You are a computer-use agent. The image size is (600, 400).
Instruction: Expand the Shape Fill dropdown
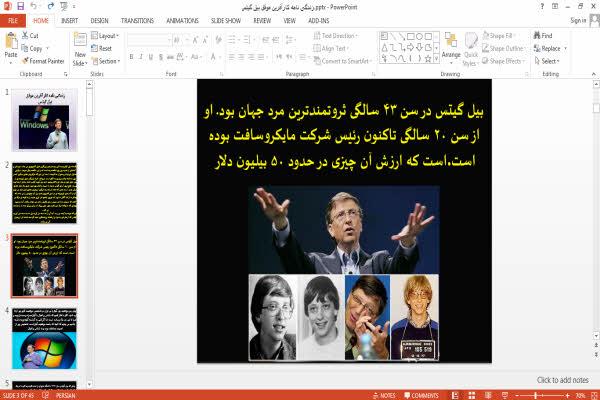(x=499, y=36)
